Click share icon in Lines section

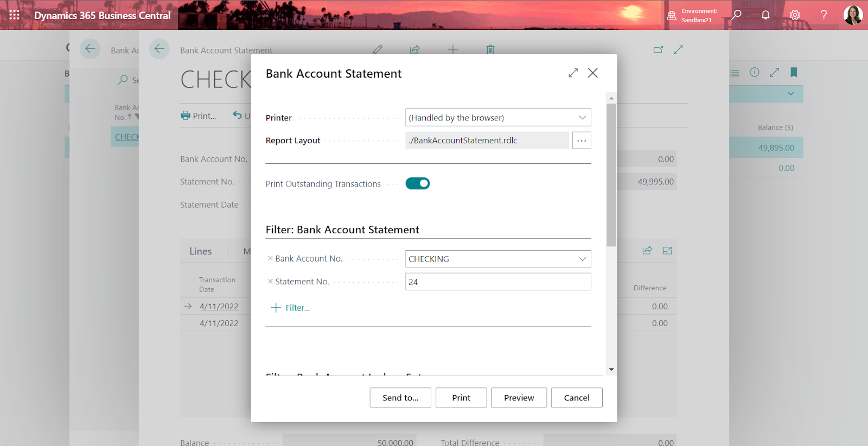[647, 250]
